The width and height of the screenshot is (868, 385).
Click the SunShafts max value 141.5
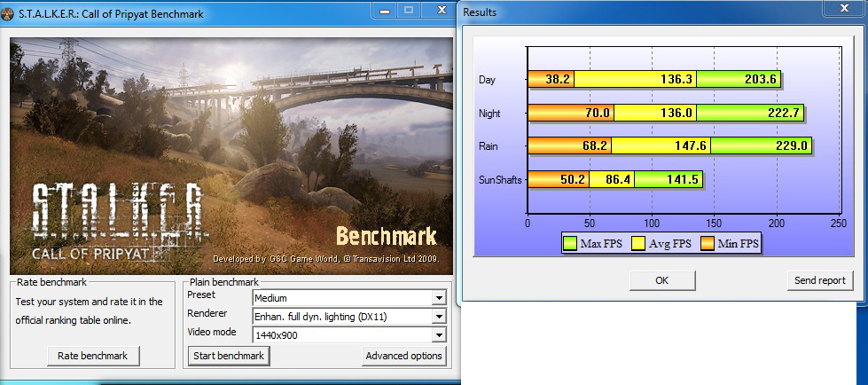[x=682, y=180]
